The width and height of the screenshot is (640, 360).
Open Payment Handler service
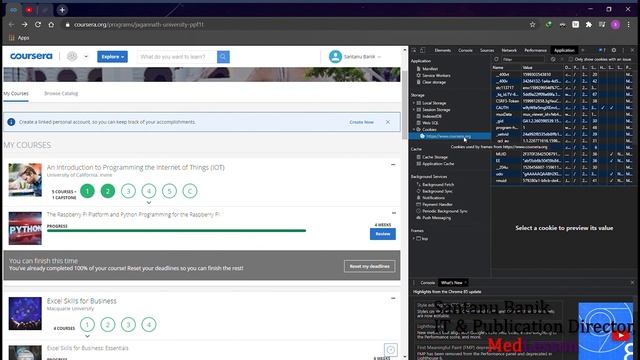437,204
